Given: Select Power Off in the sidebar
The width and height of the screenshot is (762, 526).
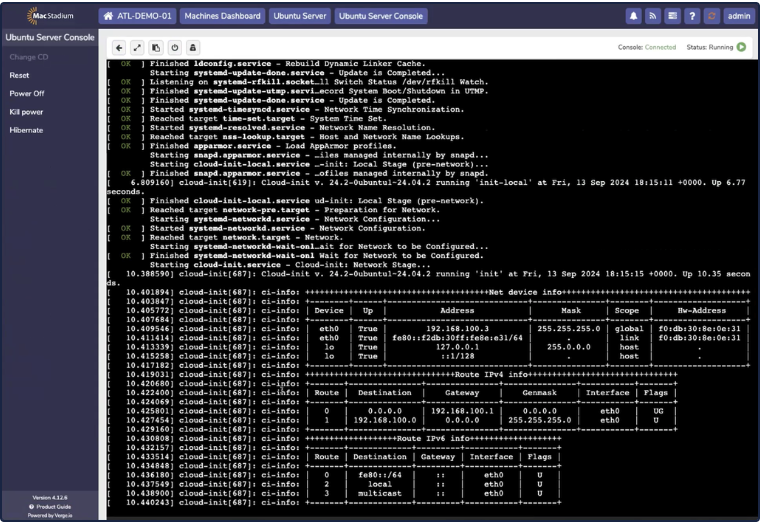Looking at the screenshot, I should click(x=27, y=93).
